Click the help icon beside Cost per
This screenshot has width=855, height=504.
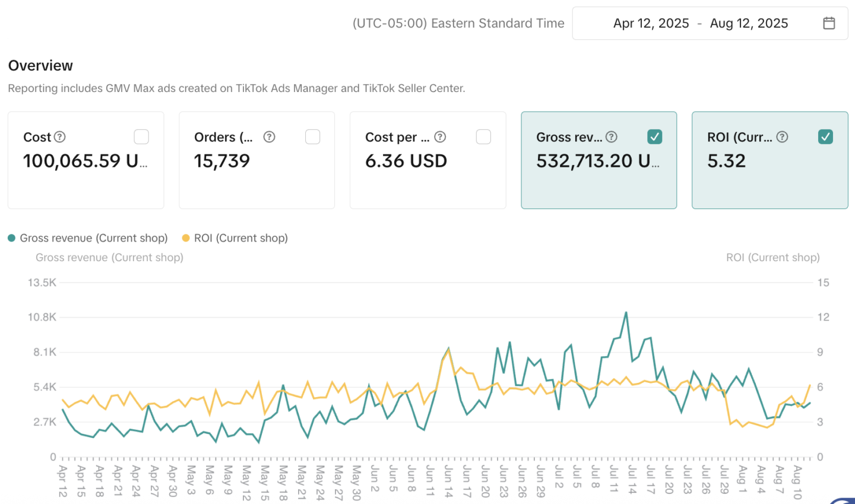coord(440,137)
